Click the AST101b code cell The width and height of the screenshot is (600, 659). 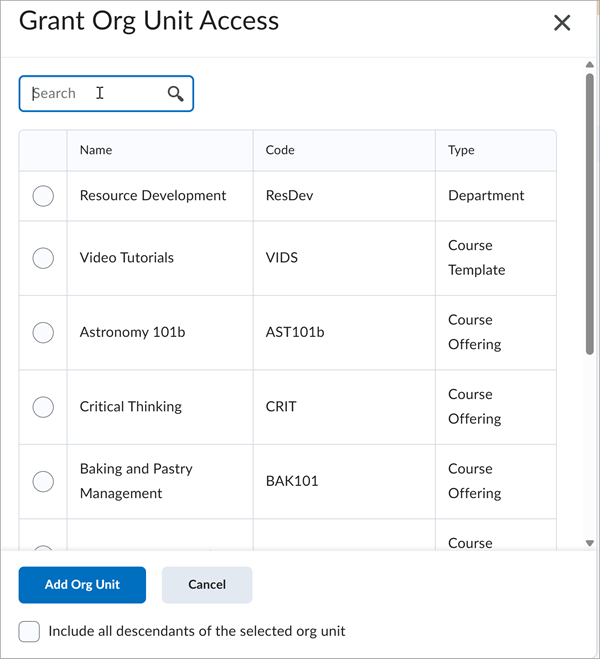coord(295,332)
